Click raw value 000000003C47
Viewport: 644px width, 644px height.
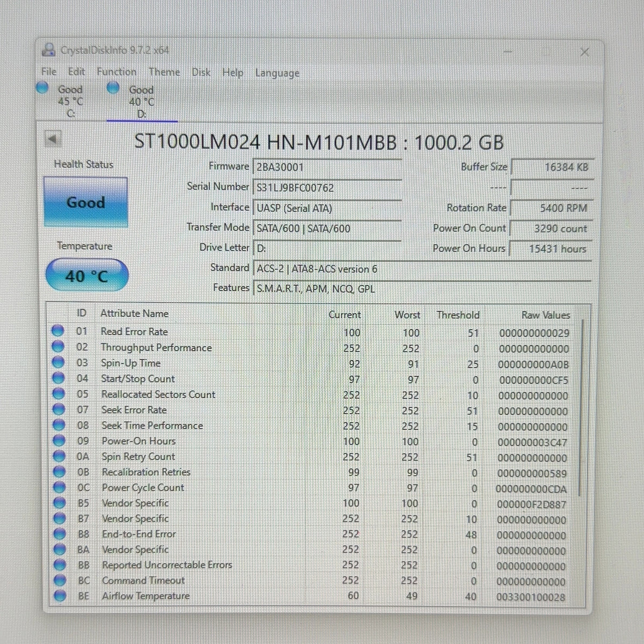532,443
